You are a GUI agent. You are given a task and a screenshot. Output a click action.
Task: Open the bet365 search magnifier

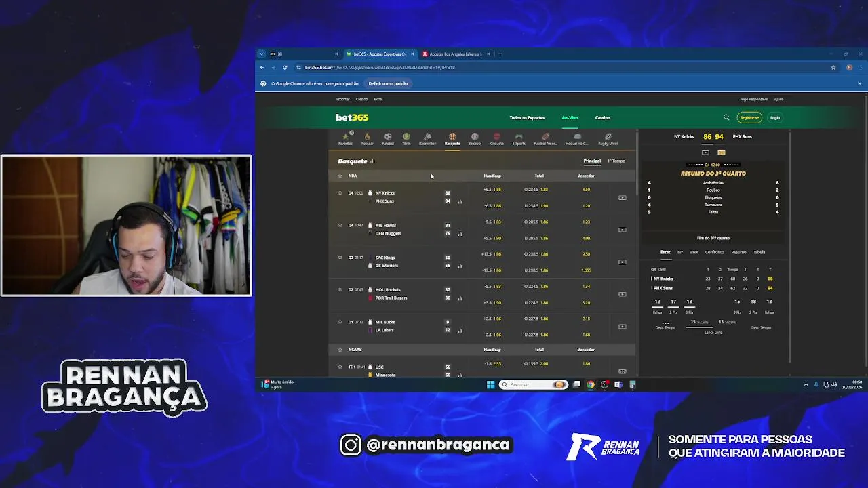(726, 117)
